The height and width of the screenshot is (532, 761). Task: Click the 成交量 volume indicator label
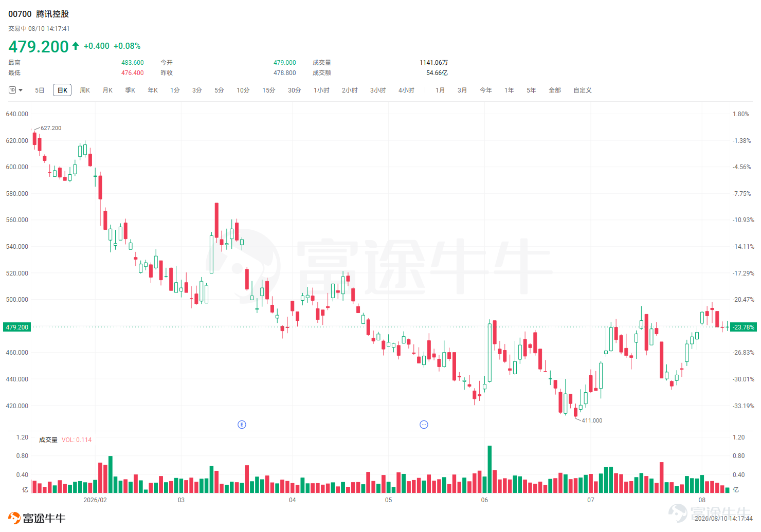[48, 440]
